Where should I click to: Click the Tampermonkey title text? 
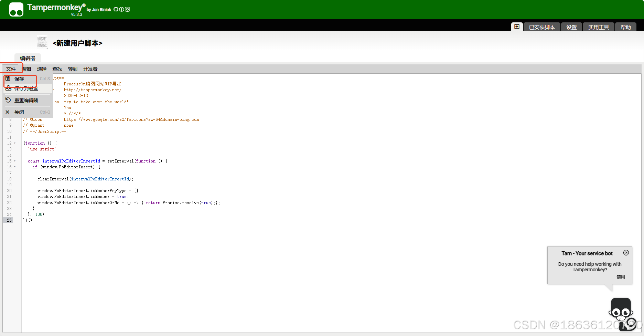[56, 7]
